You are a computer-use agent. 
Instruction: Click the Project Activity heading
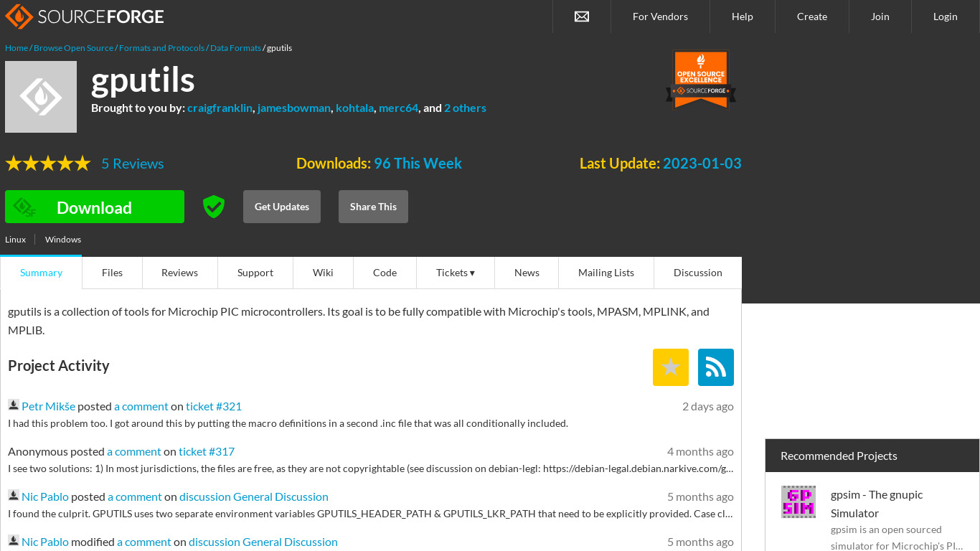(x=59, y=366)
